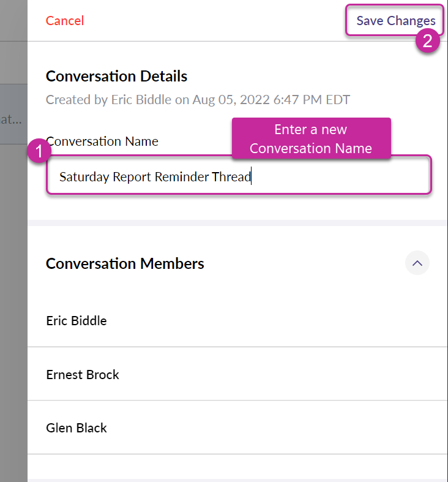Screen dimensions: 448x482
Task: Click the "Enter a new Conversation Name" callout
Action: [311, 139]
